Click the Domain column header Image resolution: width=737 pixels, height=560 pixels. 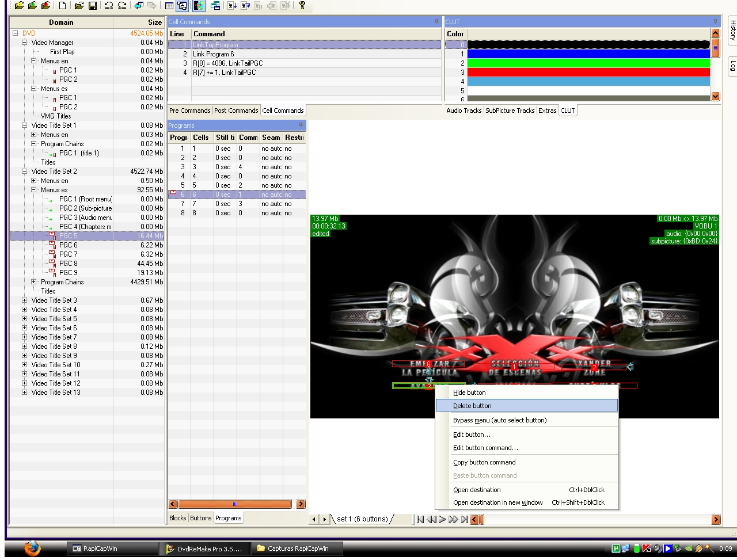(61, 22)
